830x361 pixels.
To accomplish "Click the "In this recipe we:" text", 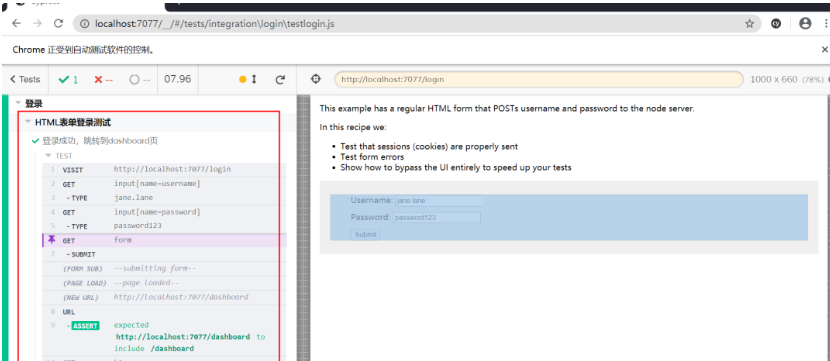I will pos(353,127).
